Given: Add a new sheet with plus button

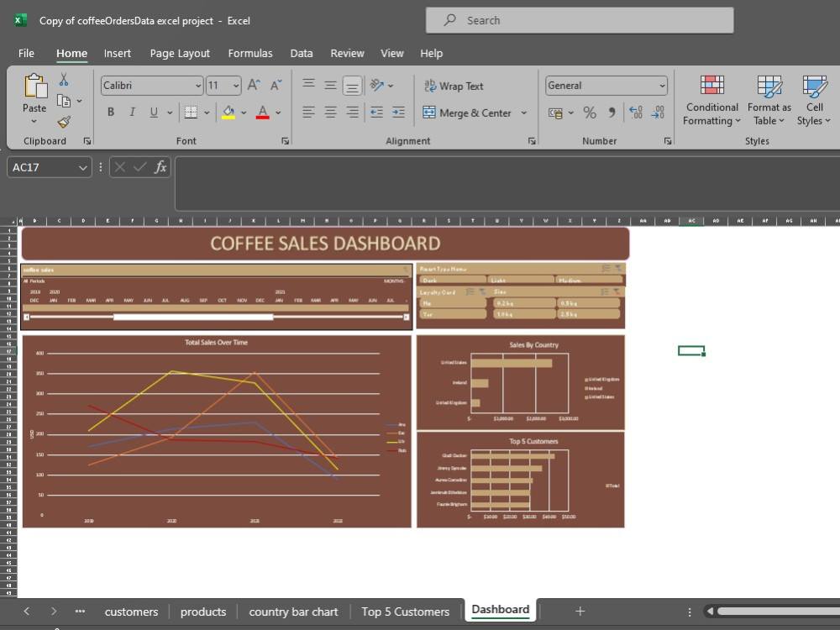Looking at the screenshot, I should click(580, 612).
